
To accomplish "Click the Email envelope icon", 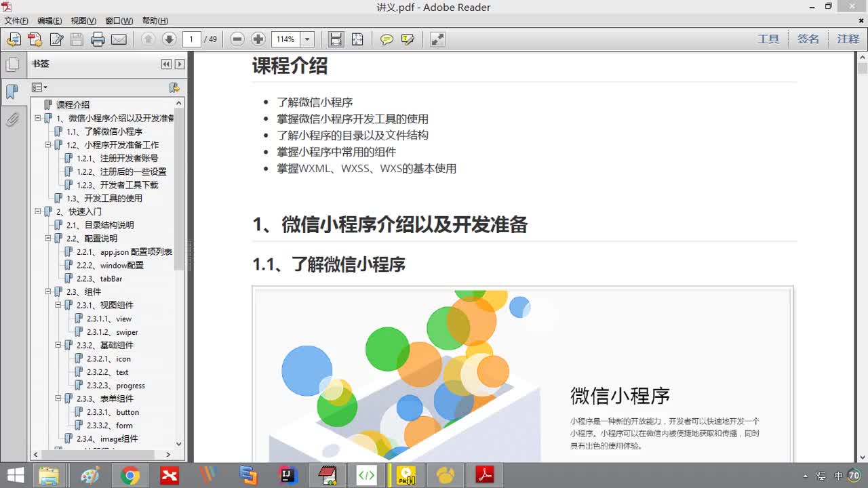I will pos(119,39).
